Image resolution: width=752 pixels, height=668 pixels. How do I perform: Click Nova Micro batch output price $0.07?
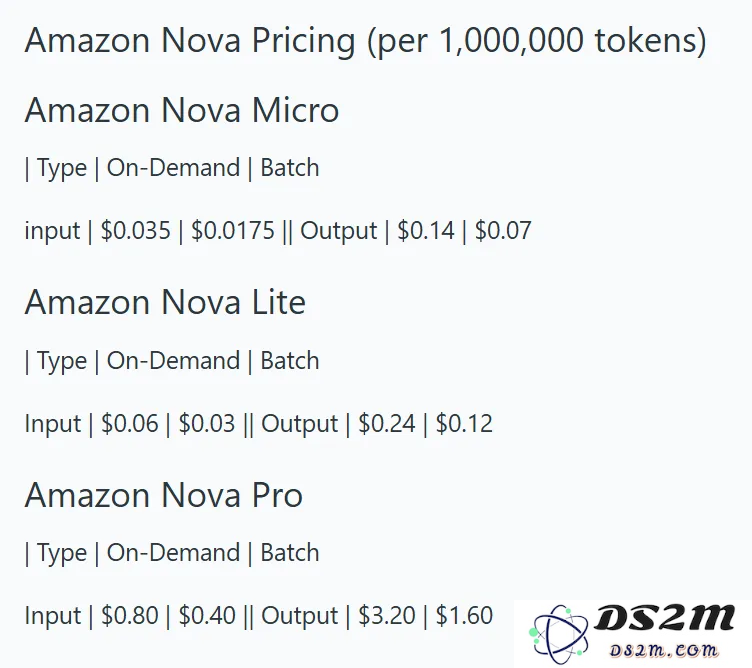tap(503, 230)
